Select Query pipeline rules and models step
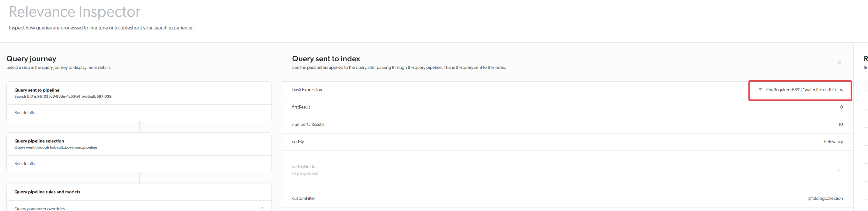The image size is (868, 211). coord(47,192)
